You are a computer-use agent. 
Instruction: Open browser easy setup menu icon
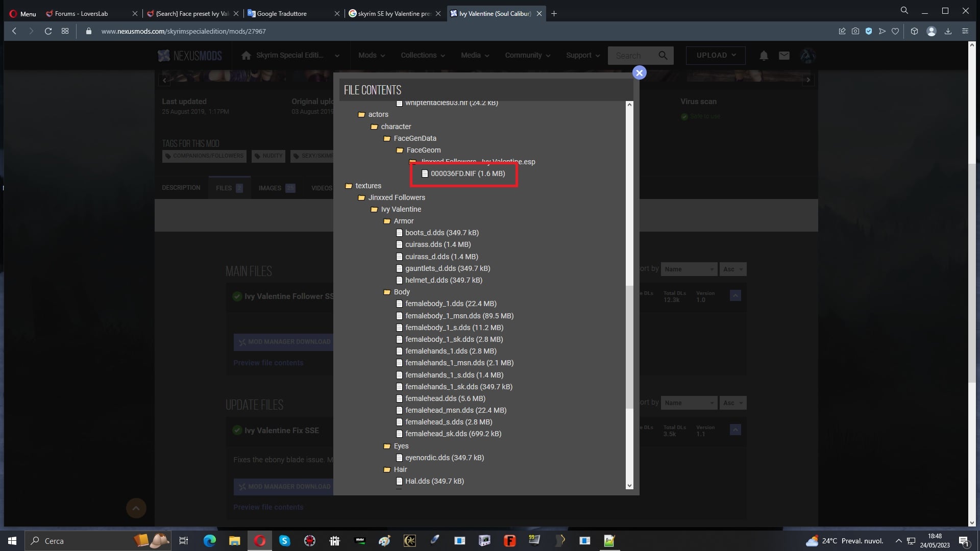click(x=965, y=31)
